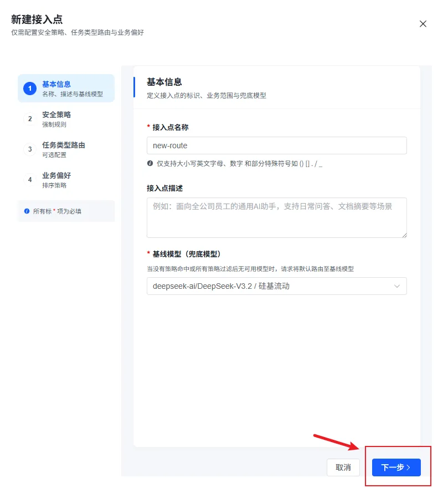Focus the 接入点描述 text area
This screenshot has height=504, width=443.
click(x=277, y=217)
